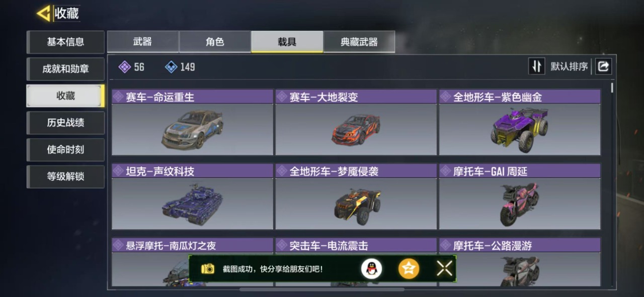The image size is (644, 297).
Task: Select the 赛车-命运重生 vehicle card
Action: coord(192,122)
